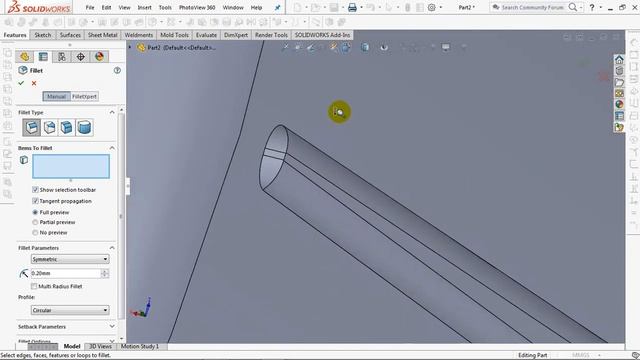Open the PhotoView 360 menu
The image size is (640, 360).
[x=197, y=7]
